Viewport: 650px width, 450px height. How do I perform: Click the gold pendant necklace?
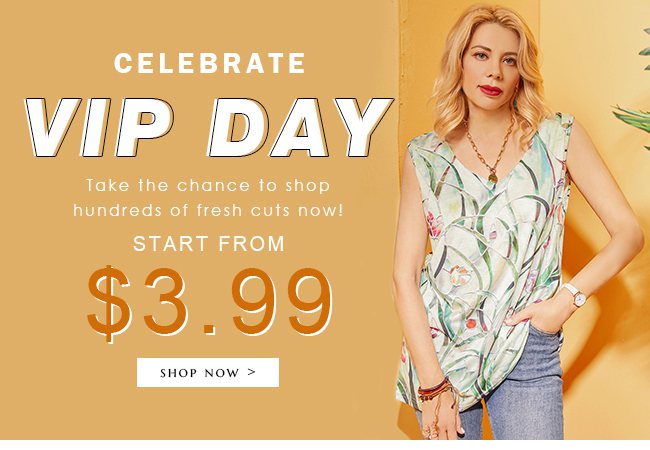coord(492,153)
